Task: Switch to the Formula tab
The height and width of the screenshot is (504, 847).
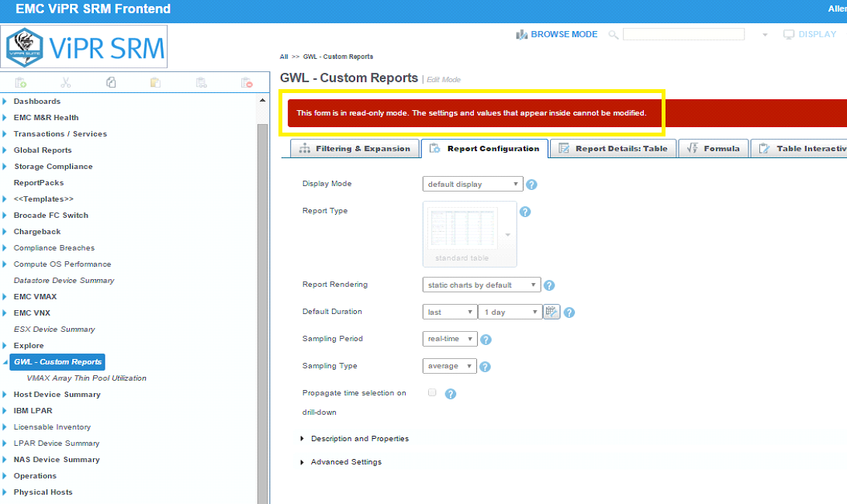Action: (713, 149)
